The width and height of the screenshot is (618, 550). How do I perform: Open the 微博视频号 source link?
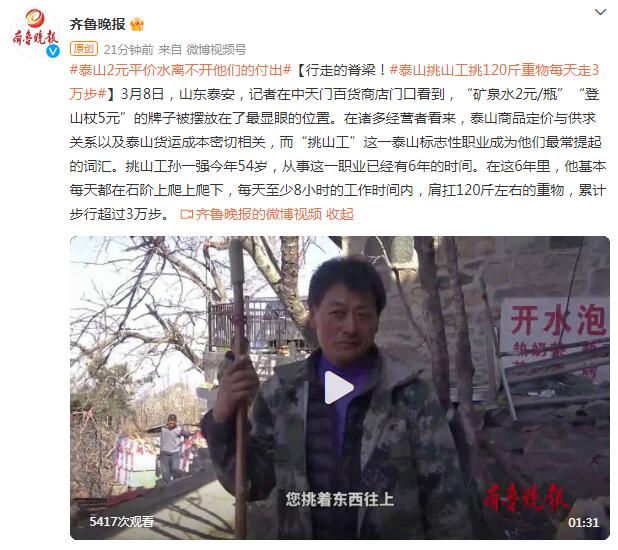coord(216,50)
